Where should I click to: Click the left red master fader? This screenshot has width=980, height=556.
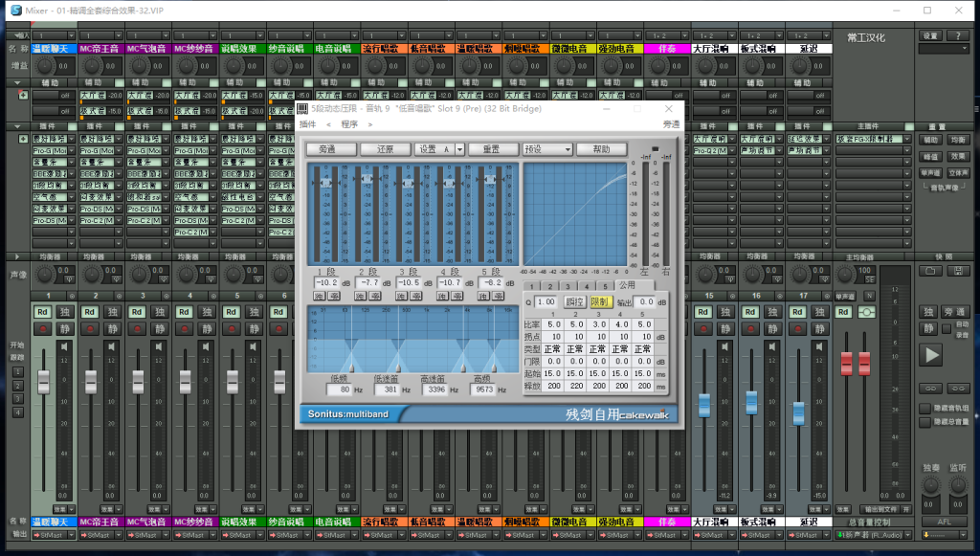coord(846,363)
